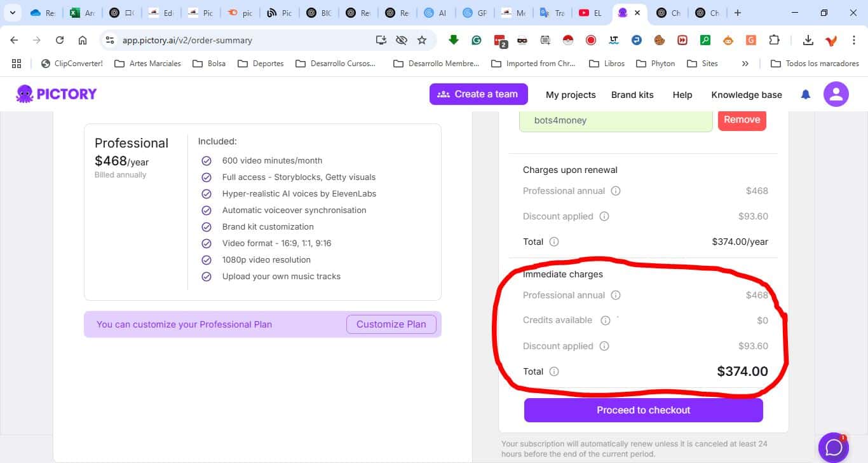Open the Chrome extensions puzzle icon

pos(774,40)
